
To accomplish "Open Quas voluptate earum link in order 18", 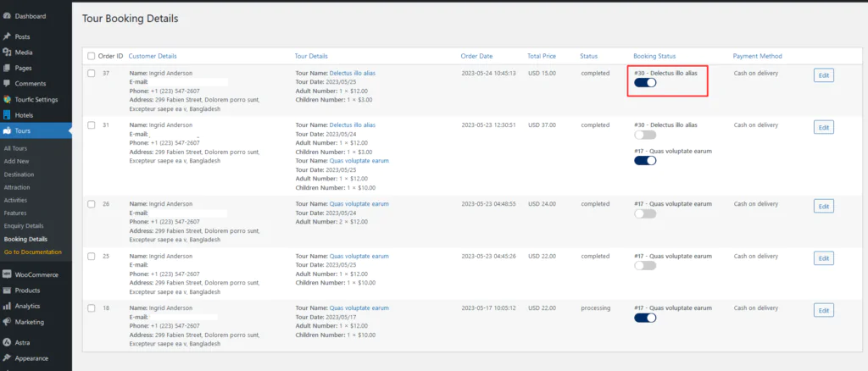I will click(359, 308).
